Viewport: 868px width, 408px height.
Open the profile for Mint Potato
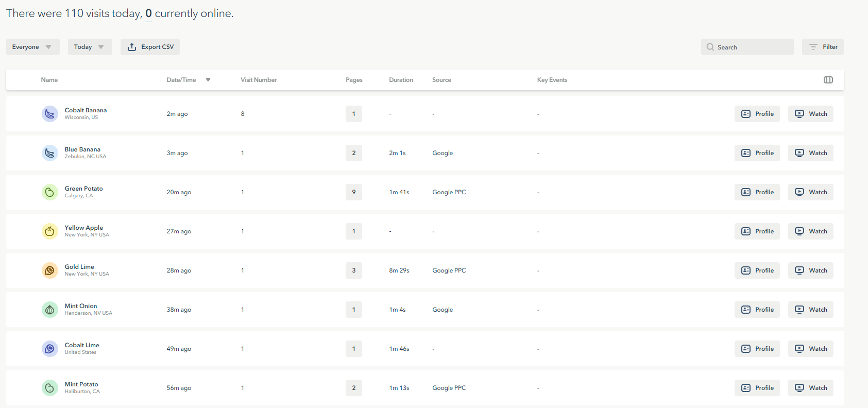pos(757,388)
